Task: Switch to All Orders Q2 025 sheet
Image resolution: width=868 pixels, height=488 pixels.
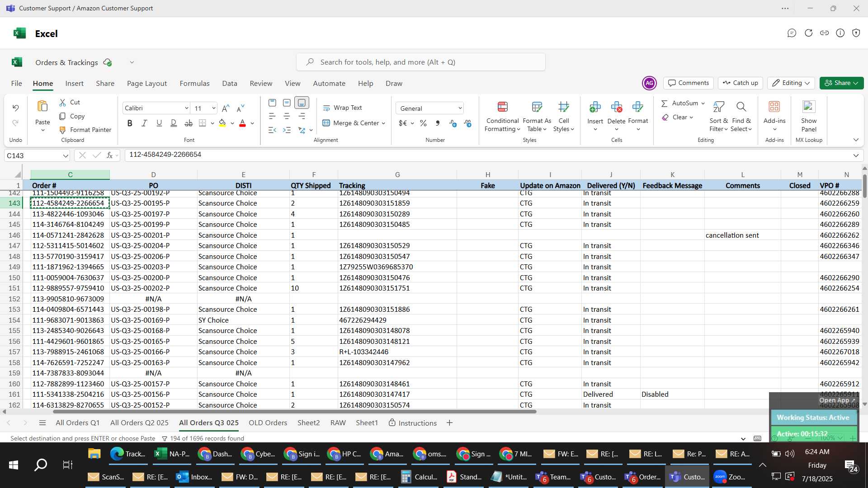Action: point(139,423)
